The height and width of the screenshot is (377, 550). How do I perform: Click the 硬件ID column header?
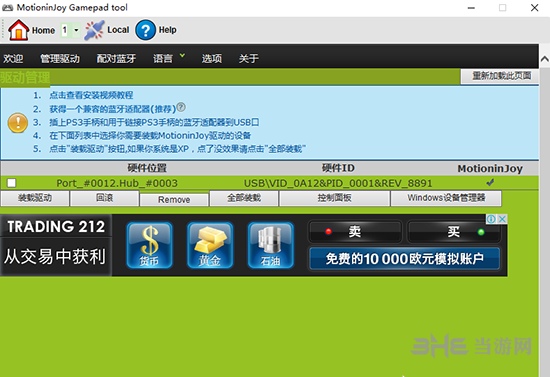pyautogui.click(x=338, y=168)
